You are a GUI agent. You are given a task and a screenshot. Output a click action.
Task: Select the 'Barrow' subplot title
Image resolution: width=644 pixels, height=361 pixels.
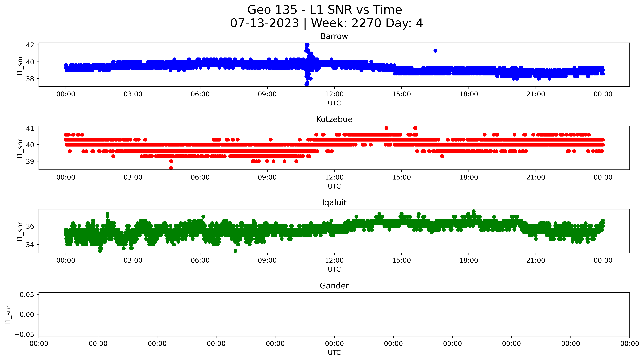coord(334,36)
